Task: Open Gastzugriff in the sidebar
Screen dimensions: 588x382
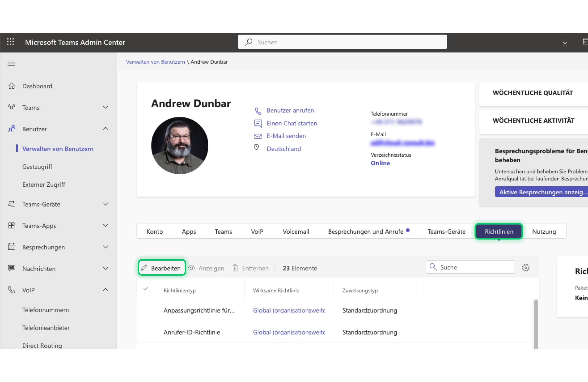Action: click(37, 167)
